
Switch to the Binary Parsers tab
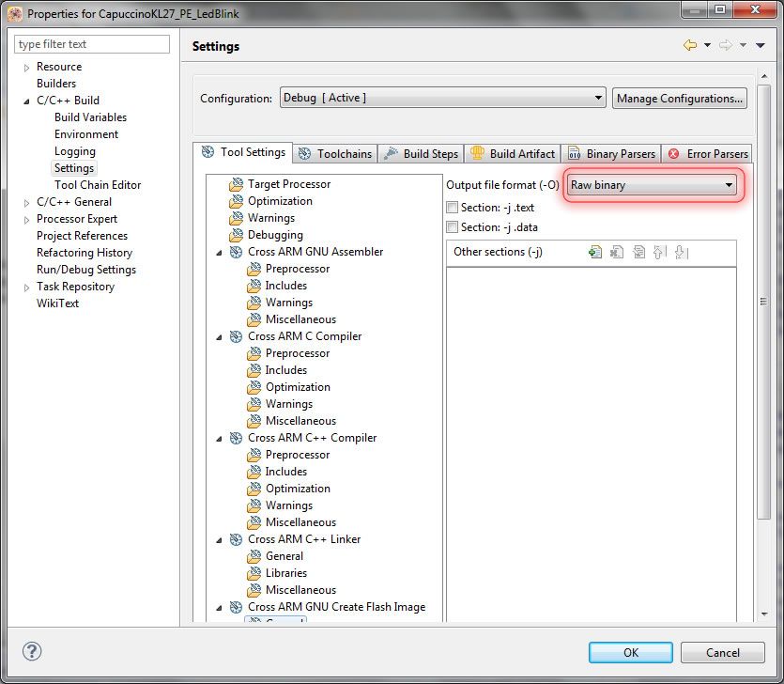click(611, 153)
